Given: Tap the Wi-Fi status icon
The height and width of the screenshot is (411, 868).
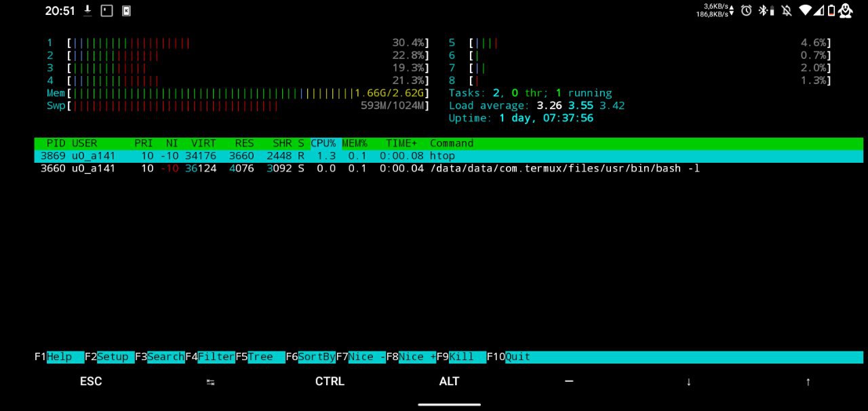Looking at the screenshot, I should [x=805, y=10].
